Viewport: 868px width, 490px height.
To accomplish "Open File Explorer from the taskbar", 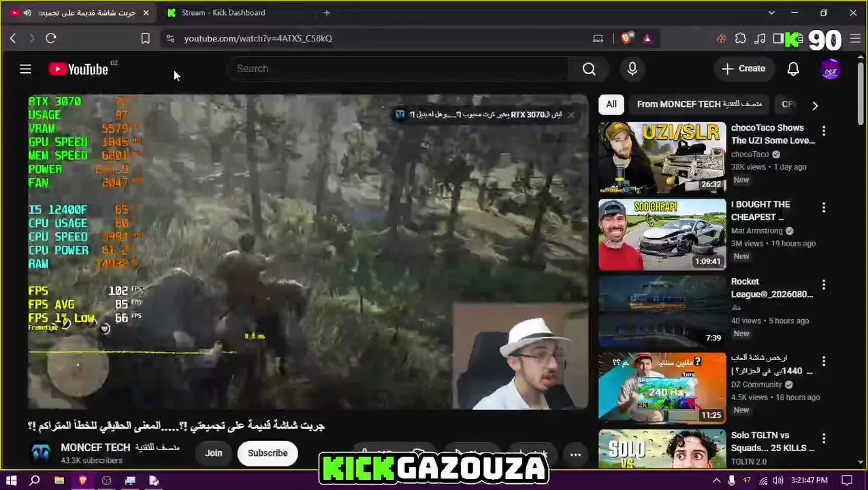I will click(x=59, y=480).
